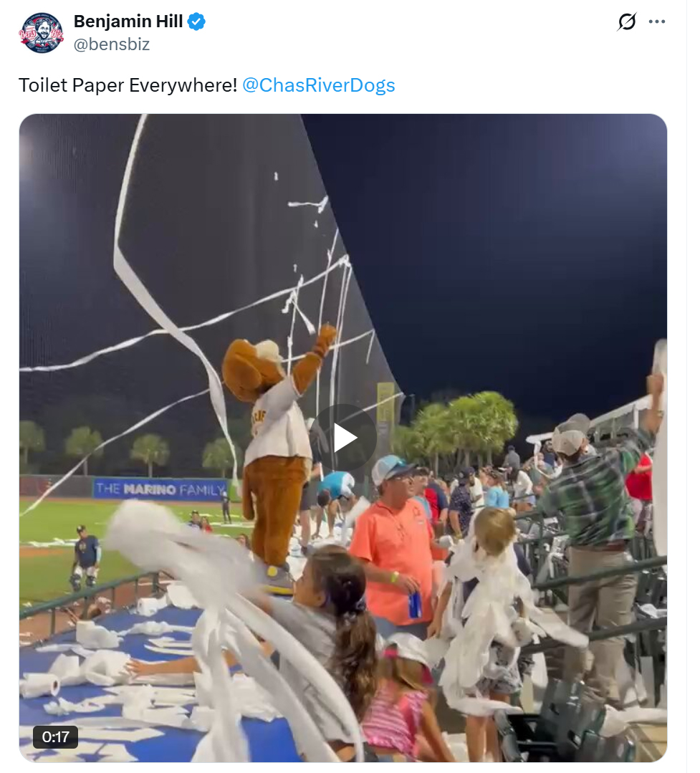Click the "Toilet Paper Everywhere!" tweet text
Image resolution: width=700 pixels, height=773 pixels.
pyautogui.click(x=128, y=85)
